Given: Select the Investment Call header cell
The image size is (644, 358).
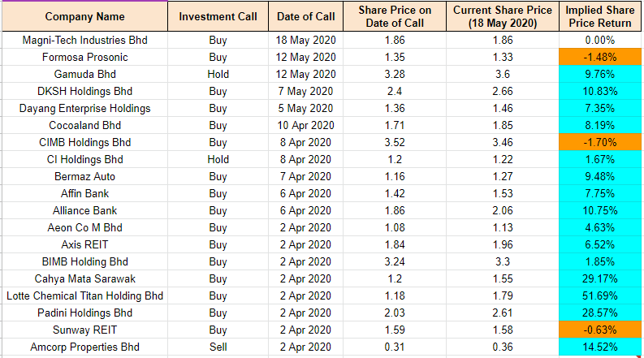Looking at the screenshot, I should [218, 16].
